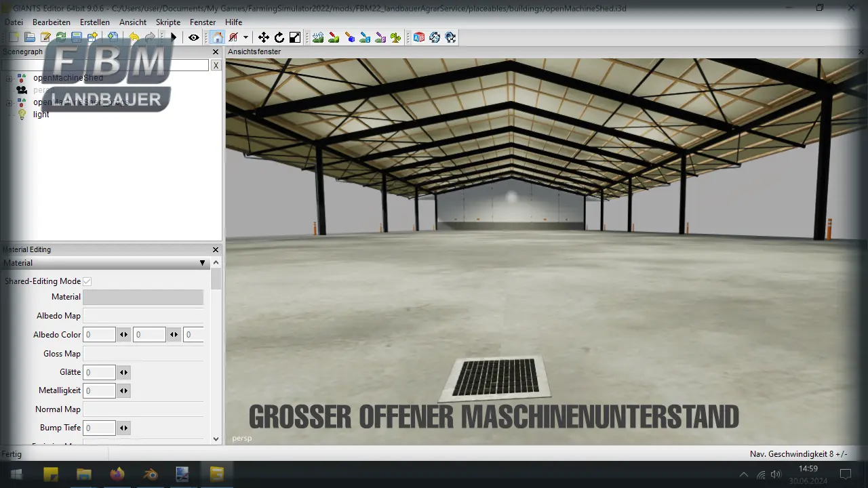The height and width of the screenshot is (488, 868).
Task: Click the Nav. Geschwindigkeit status text
Action: [x=798, y=454]
